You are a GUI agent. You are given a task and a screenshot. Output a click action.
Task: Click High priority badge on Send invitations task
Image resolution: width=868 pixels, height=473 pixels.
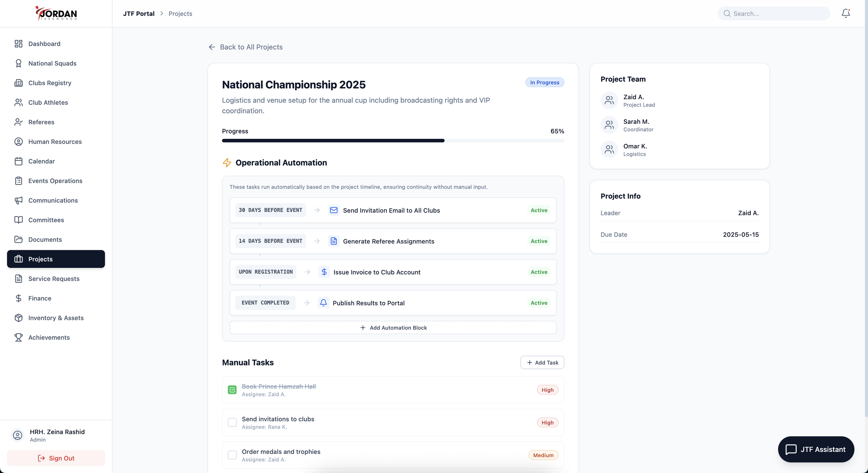click(x=547, y=422)
